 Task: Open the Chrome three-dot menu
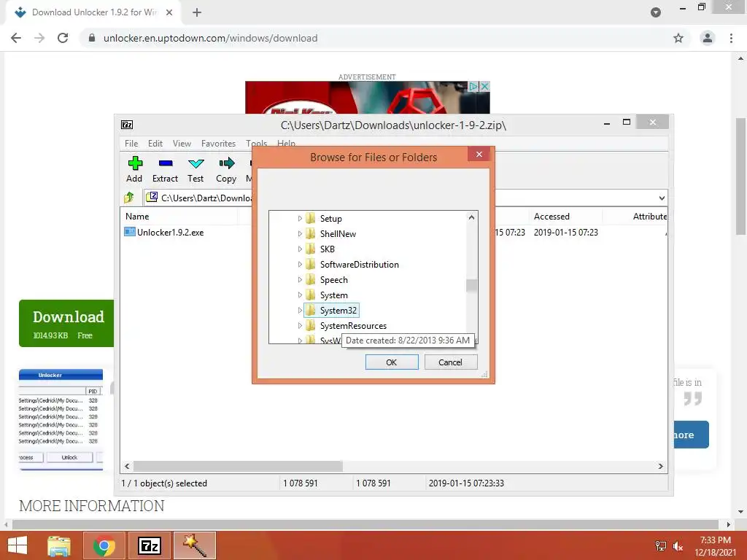point(731,38)
